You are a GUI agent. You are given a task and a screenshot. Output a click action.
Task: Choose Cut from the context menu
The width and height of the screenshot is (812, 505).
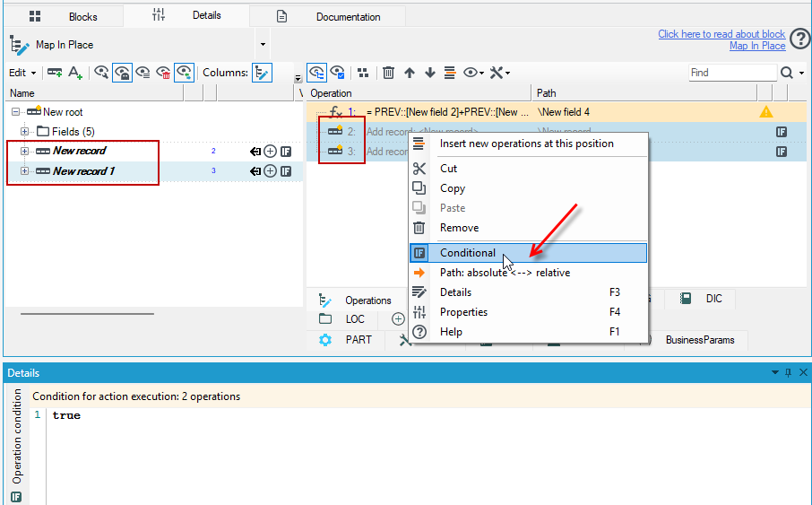pos(528,169)
